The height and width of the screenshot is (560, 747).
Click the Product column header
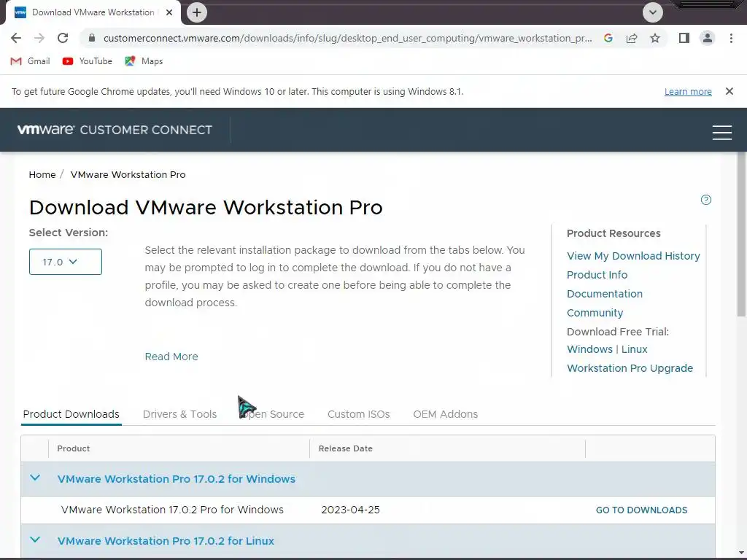point(74,448)
